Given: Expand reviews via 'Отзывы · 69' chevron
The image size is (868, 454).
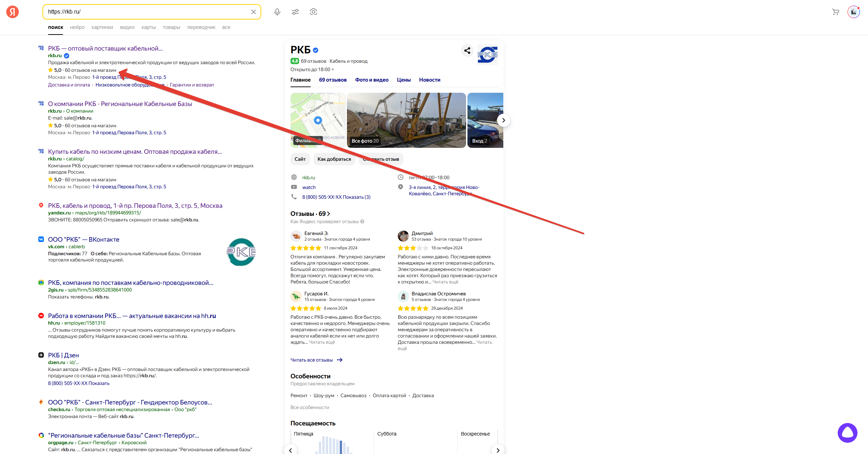Looking at the screenshot, I should point(310,214).
